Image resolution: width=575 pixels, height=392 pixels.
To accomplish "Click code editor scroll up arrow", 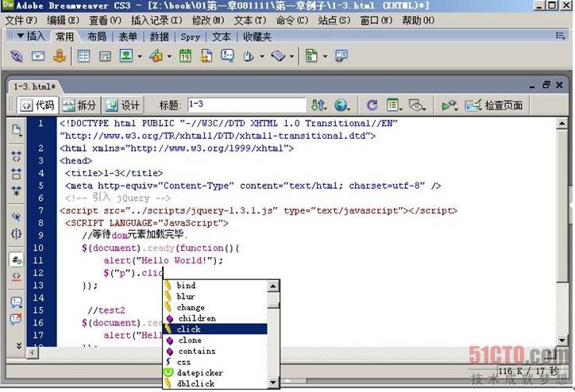I will pos(561,124).
